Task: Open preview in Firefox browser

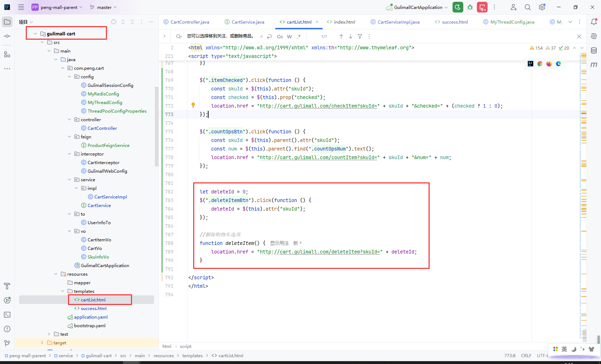Action: 549,64
